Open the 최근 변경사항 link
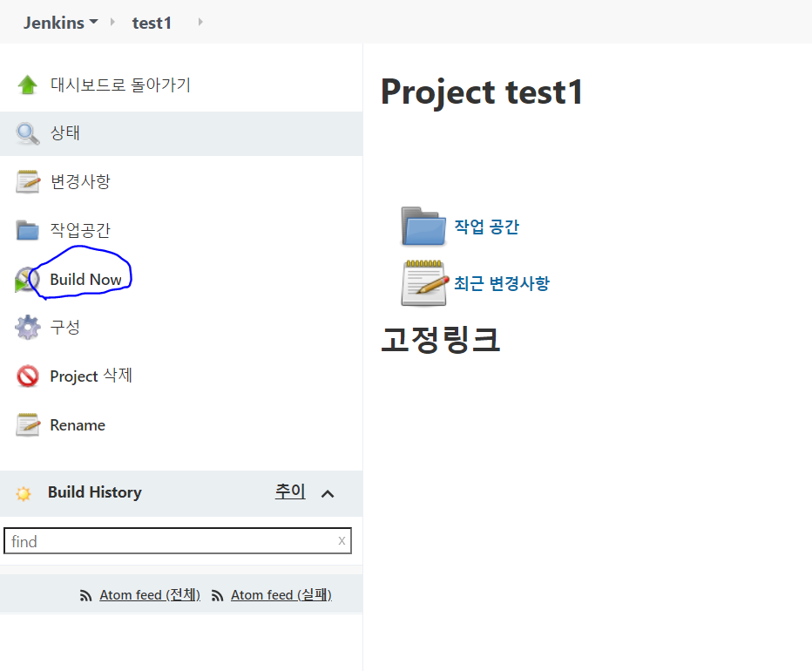812x671 pixels. [502, 283]
